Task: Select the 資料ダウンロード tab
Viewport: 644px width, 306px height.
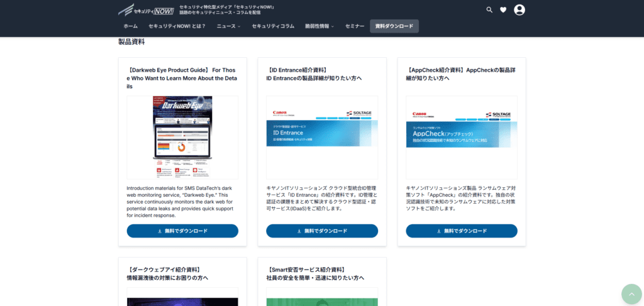Action: (x=394, y=26)
